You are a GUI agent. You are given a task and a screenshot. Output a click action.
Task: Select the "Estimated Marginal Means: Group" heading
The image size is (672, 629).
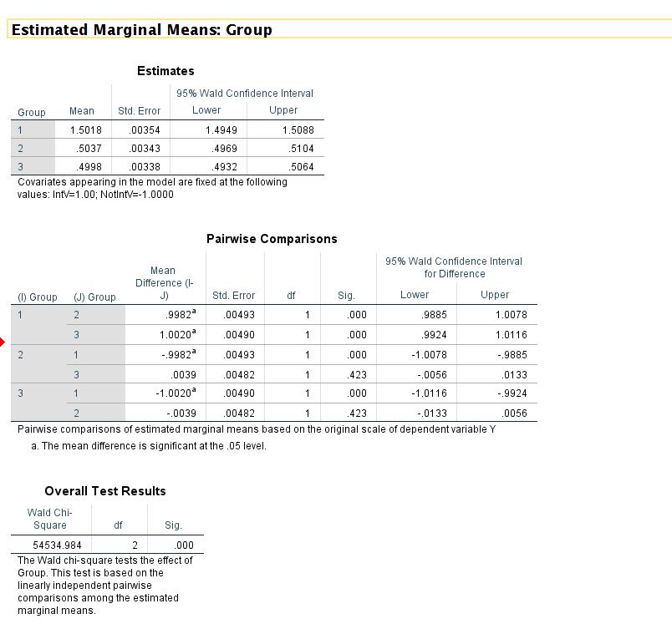142,30
